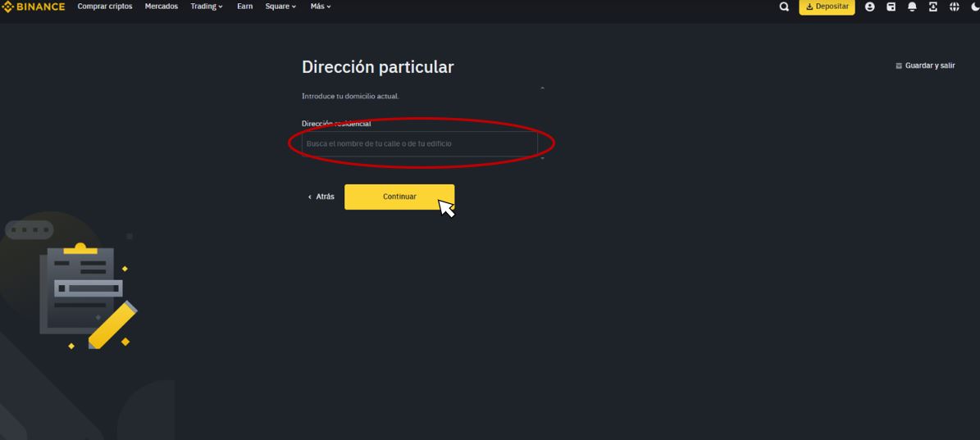The width and height of the screenshot is (980, 440).
Task: Go back with the Atrás link
Action: [321, 197]
